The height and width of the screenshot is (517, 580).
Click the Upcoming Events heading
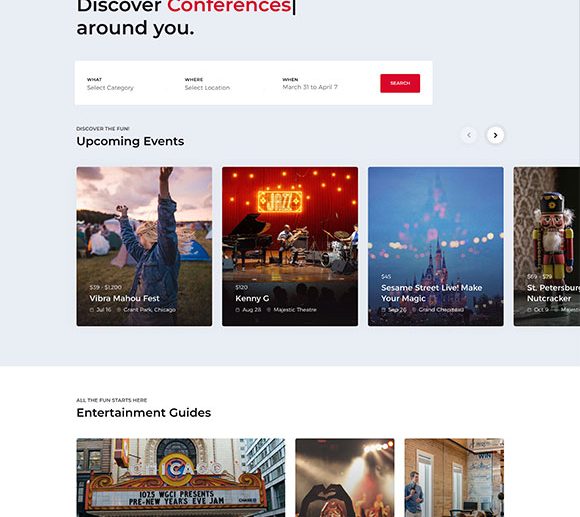(x=130, y=141)
